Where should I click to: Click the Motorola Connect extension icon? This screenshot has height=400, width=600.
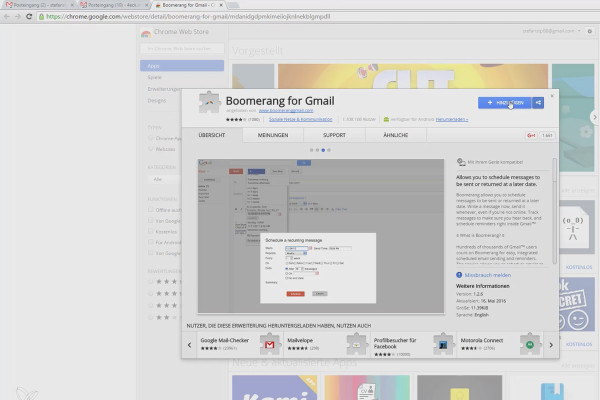coord(530,344)
